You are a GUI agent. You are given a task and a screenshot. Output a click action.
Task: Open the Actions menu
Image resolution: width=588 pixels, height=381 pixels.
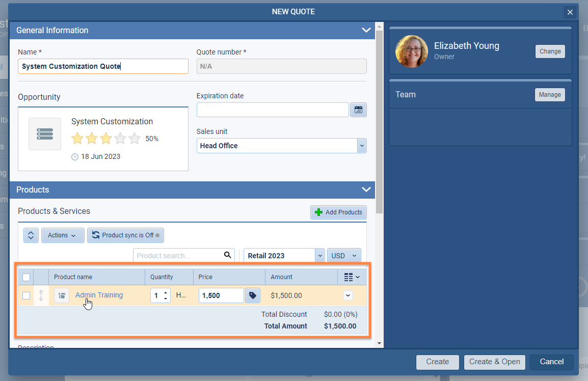click(x=62, y=235)
